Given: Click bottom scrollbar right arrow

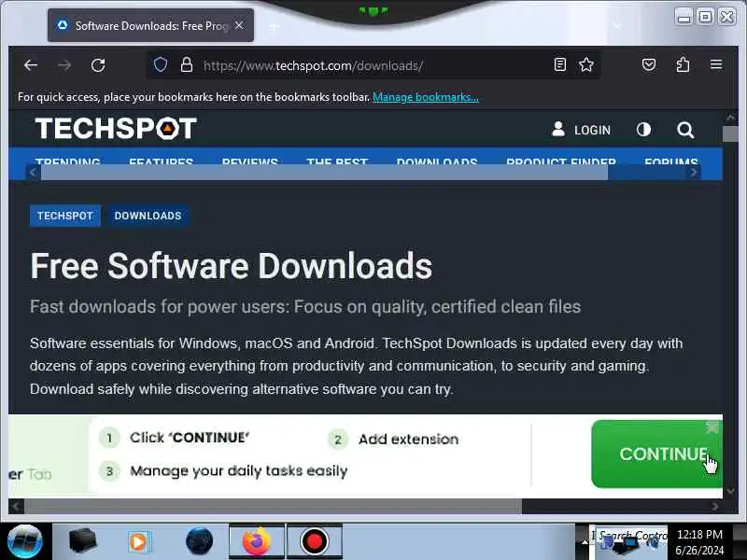Looking at the screenshot, I should pyautogui.click(x=714, y=507).
